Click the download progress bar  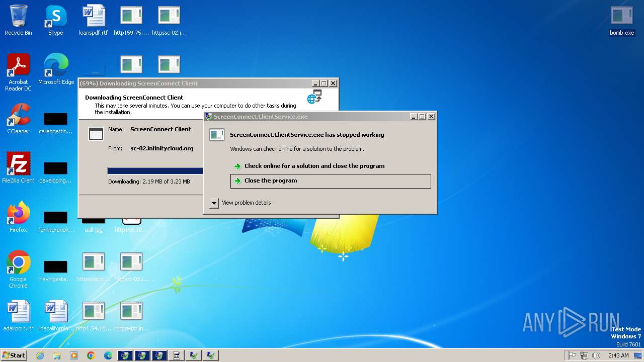pos(155,171)
